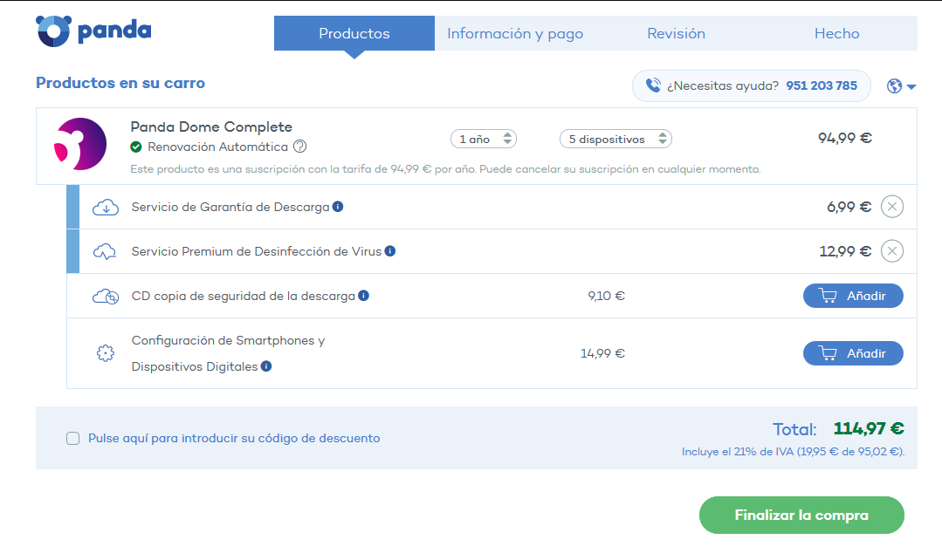The height and width of the screenshot is (560, 942).
Task: Click the 9,10 € price for CD copia
Action: point(606,296)
